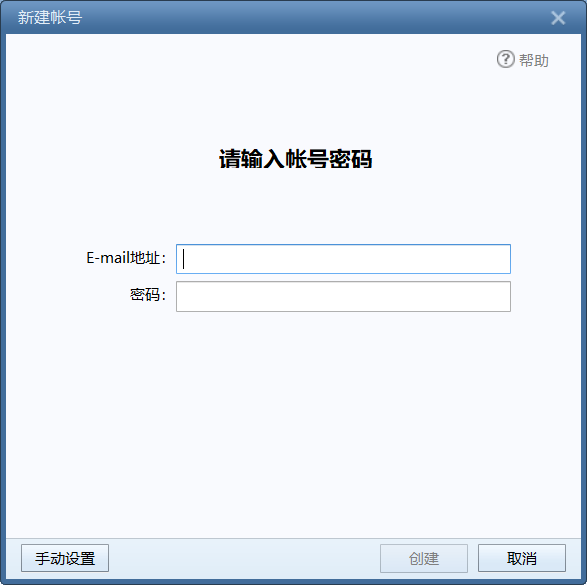Screen dimensions: 587x585
Task: Open the 帮助 help link
Action: coord(533,60)
